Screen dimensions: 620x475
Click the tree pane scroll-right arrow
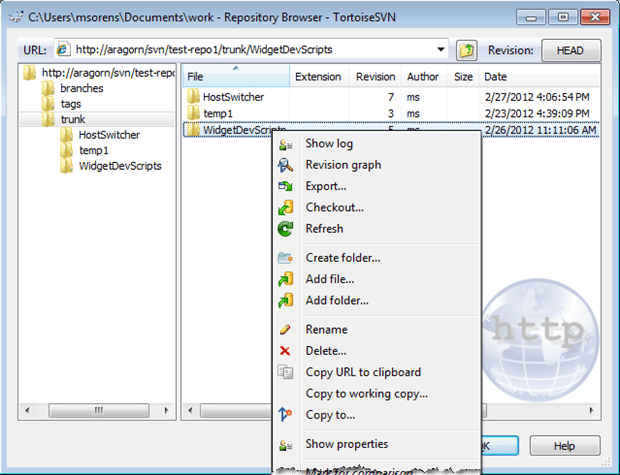tap(166, 411)
